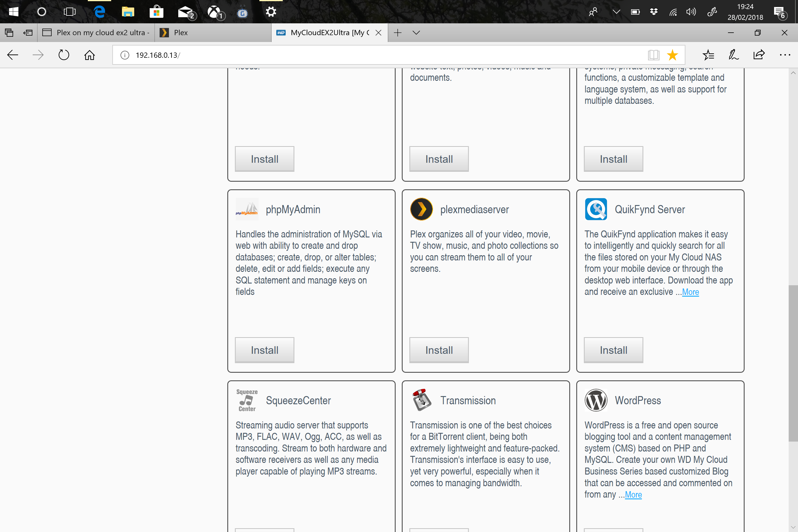Click the QuikFynd Server app icon
798x532 pixels.
[x=596, y=209]
